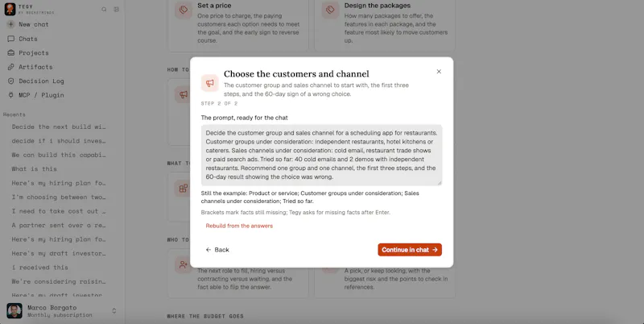Click the search icon in sidebar header

pos(104,9)
